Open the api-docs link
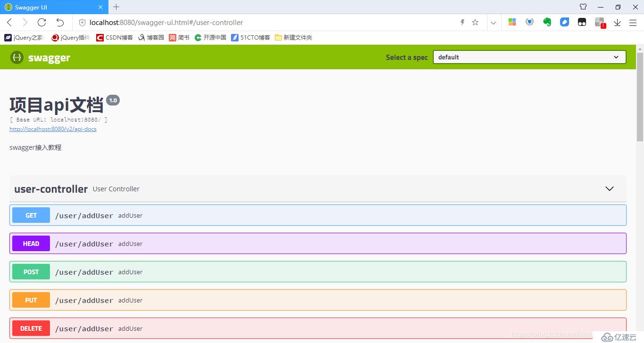Viewport: 644px width, 343px height. coord(53,129)
